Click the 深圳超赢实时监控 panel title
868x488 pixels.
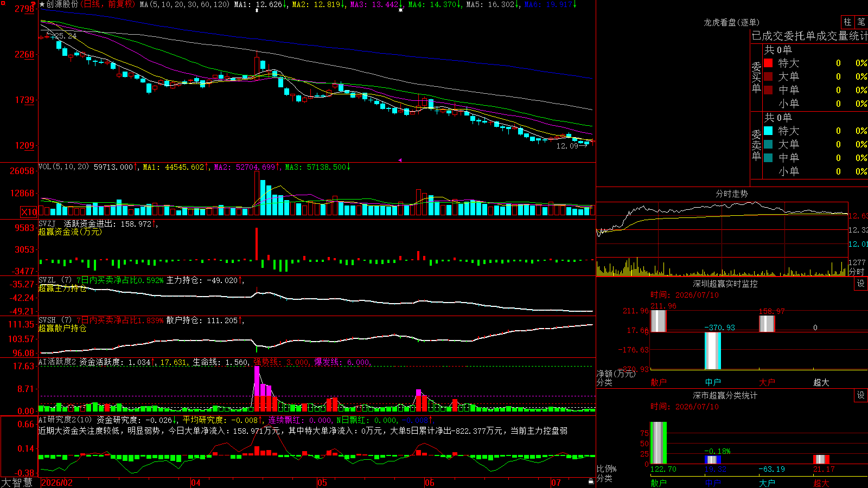(x=725, y=284)
